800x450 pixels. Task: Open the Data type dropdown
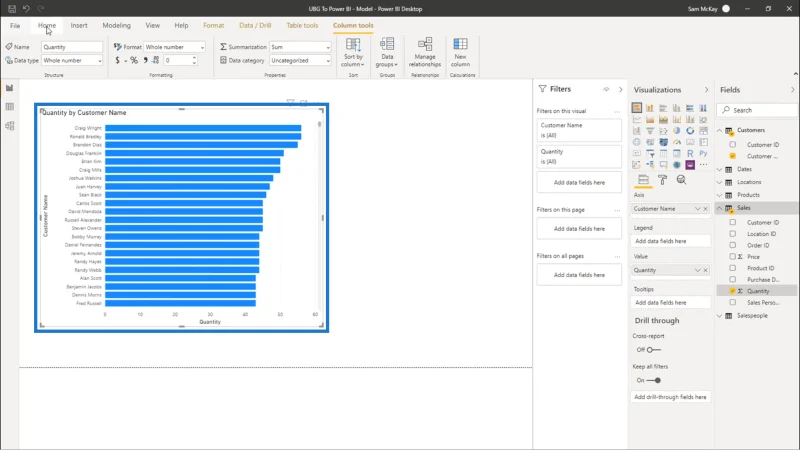[x=72, y=60]
